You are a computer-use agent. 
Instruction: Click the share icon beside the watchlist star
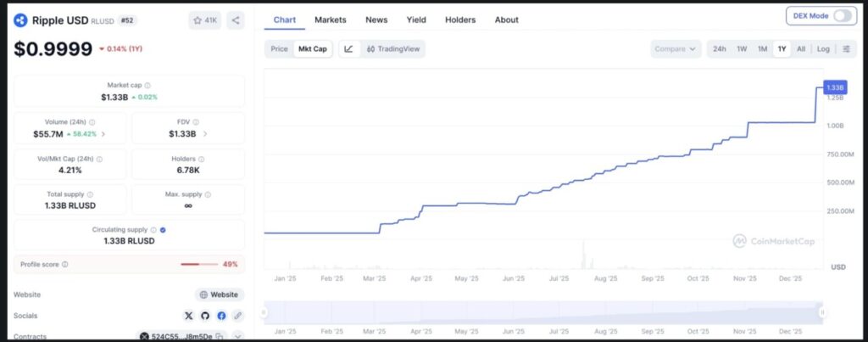coord(236,20)
